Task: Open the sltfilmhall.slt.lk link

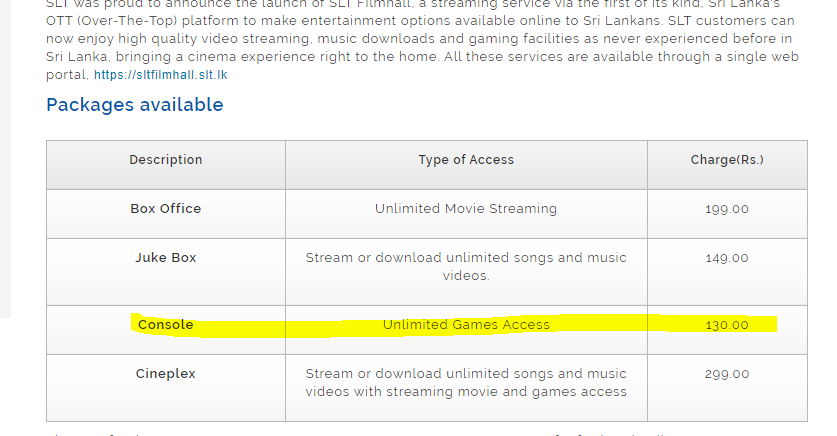Action: (161, 75)
